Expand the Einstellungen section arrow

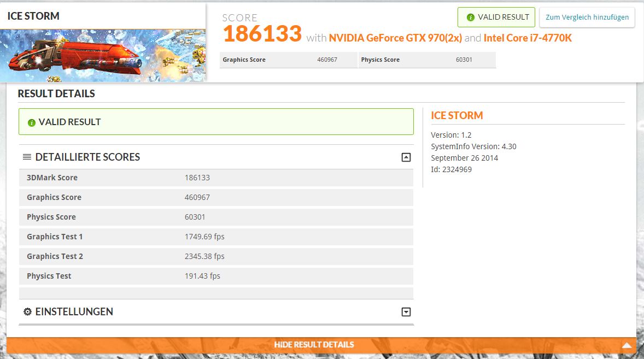(x=406, y=312)
